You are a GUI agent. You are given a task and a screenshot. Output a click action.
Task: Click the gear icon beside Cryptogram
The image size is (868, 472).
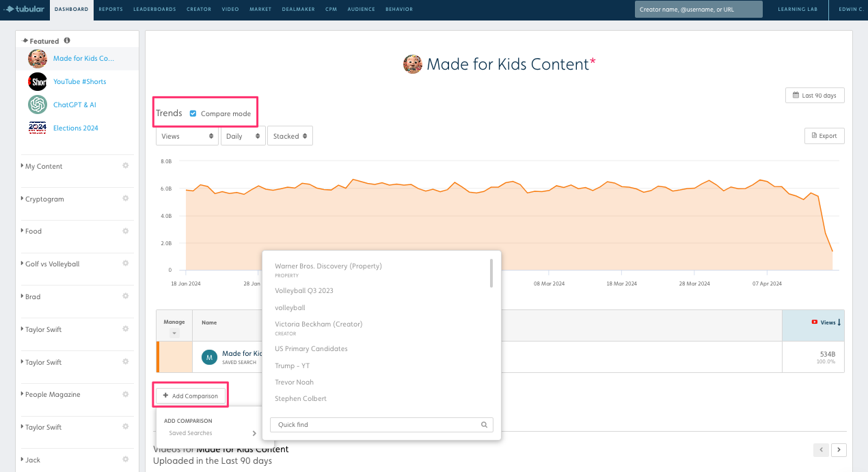point(125,199)
